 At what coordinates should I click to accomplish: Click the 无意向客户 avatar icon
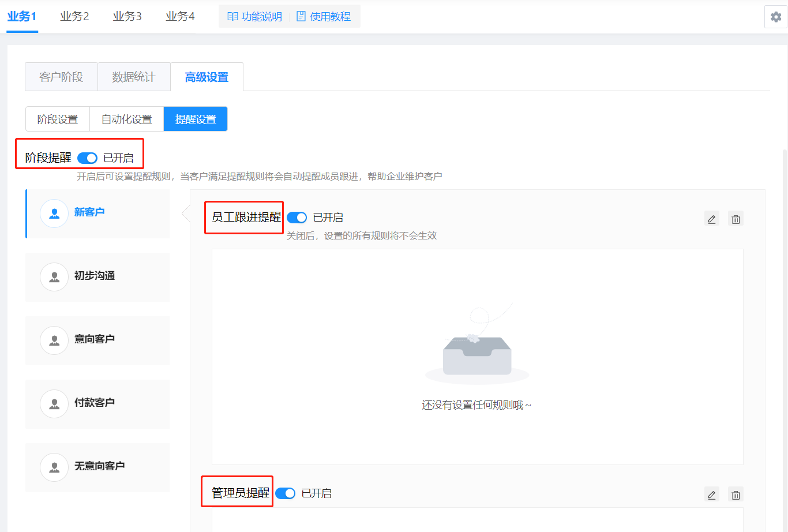coord(54,467)
